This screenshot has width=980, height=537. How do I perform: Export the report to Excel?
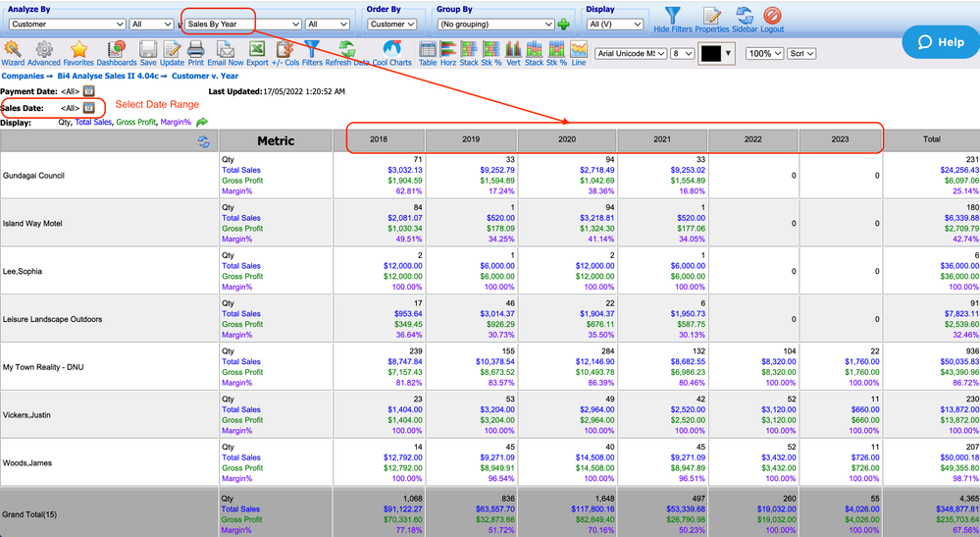(257, 52)
